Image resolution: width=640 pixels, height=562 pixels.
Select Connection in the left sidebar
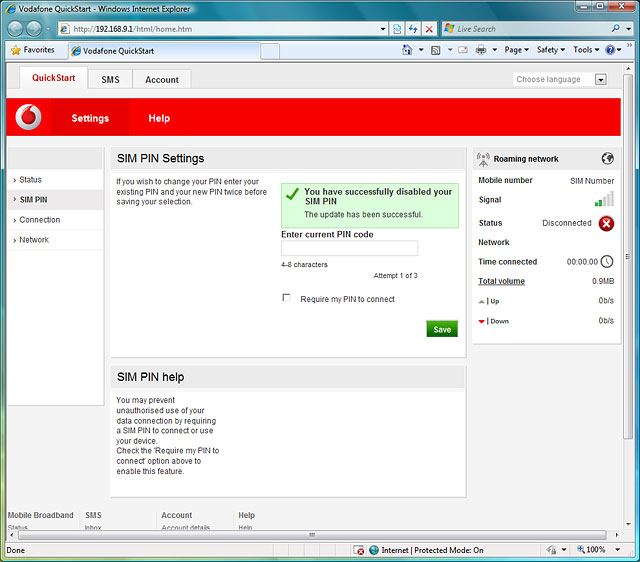40,219
